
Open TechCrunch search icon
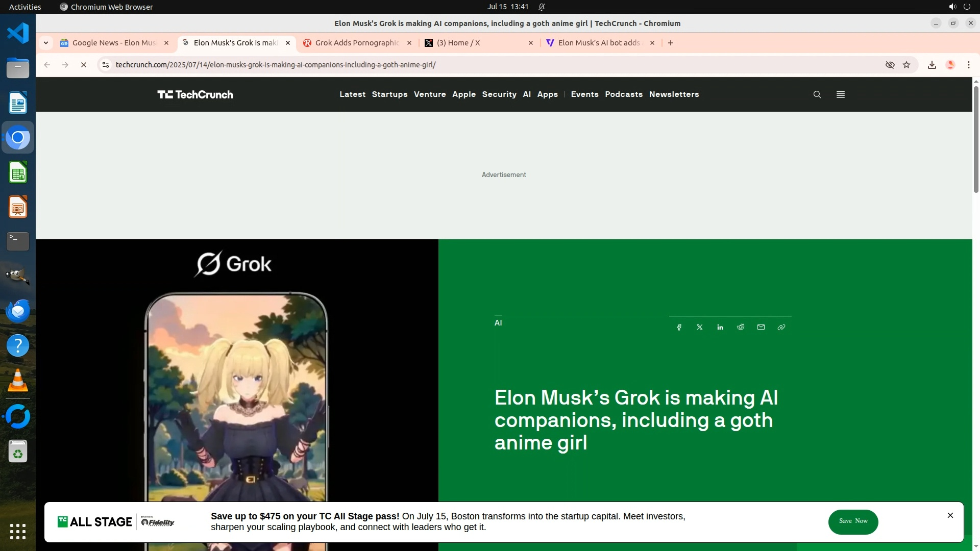(x=817, y=94)
